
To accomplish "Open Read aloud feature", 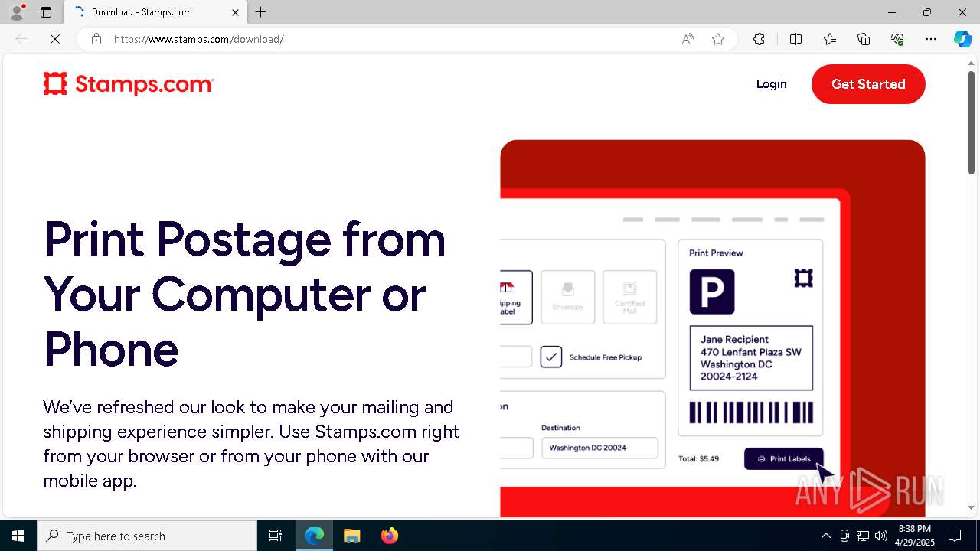I will (688, 39).
